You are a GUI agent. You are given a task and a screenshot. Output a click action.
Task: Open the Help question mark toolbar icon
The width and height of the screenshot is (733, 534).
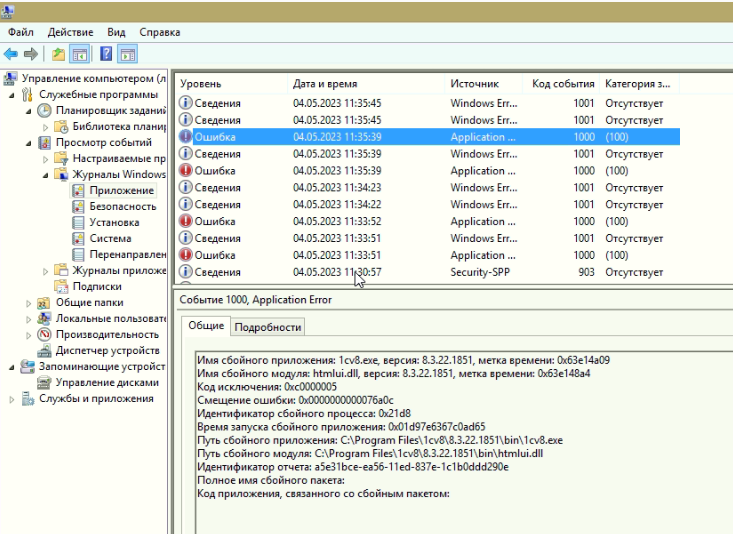[106, 54]
